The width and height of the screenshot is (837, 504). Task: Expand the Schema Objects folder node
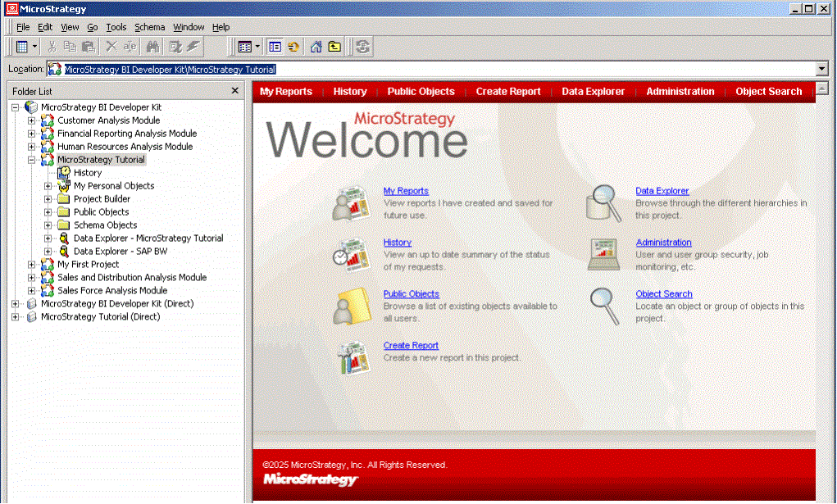[x=48, y=225]
